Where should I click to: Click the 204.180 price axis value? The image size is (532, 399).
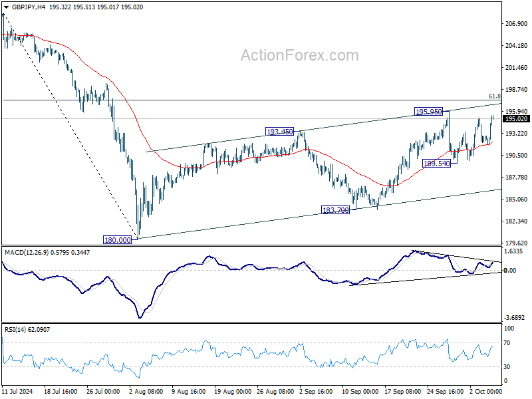pos(517,46)
